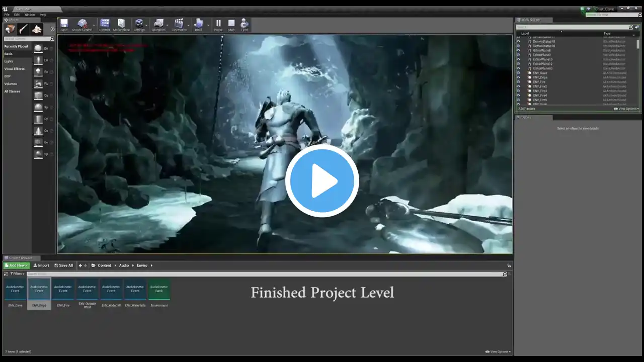Select the Lights category in Modes panel
Viewport: 644px width, 362px height.
[x=9, y=61]
